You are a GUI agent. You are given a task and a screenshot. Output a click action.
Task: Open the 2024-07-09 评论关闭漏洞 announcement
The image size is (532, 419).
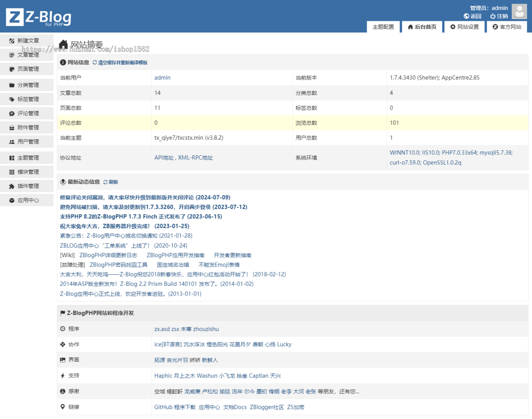[145, 197]
